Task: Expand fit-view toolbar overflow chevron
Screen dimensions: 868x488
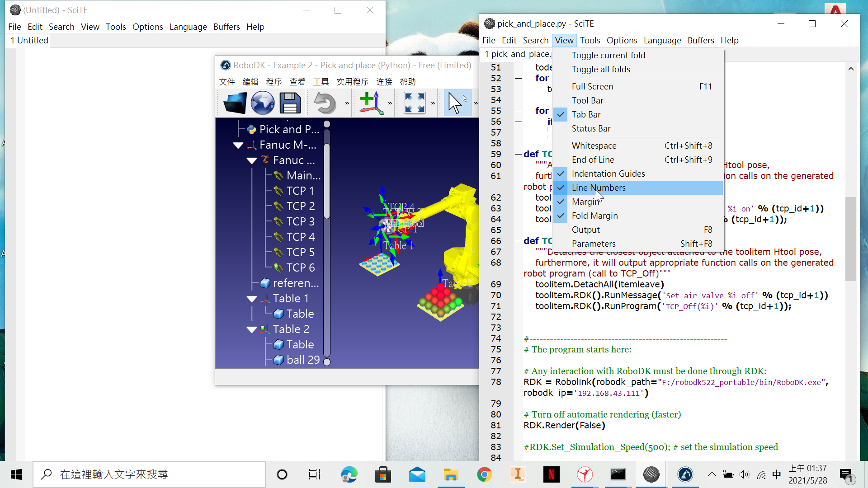Action: pos(433,103)
